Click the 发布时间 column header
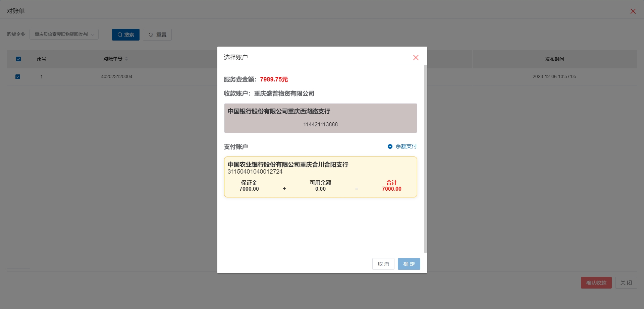The height and width of the screenshot is (309, 644). tap(554, 59)
